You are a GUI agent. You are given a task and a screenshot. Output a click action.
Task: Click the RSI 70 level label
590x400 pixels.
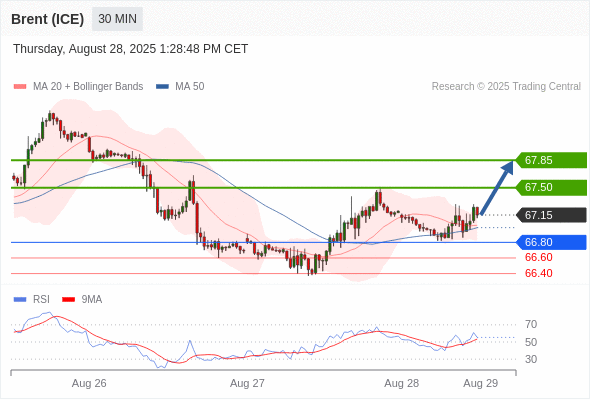pyautogui.click(x=531, y=324)
